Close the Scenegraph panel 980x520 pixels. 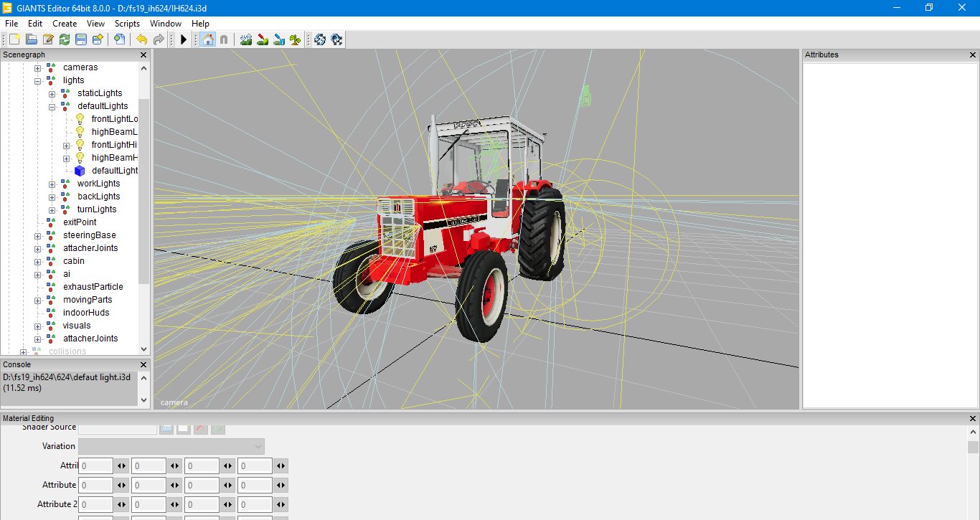pyautogui.click(x=143, y=55)
